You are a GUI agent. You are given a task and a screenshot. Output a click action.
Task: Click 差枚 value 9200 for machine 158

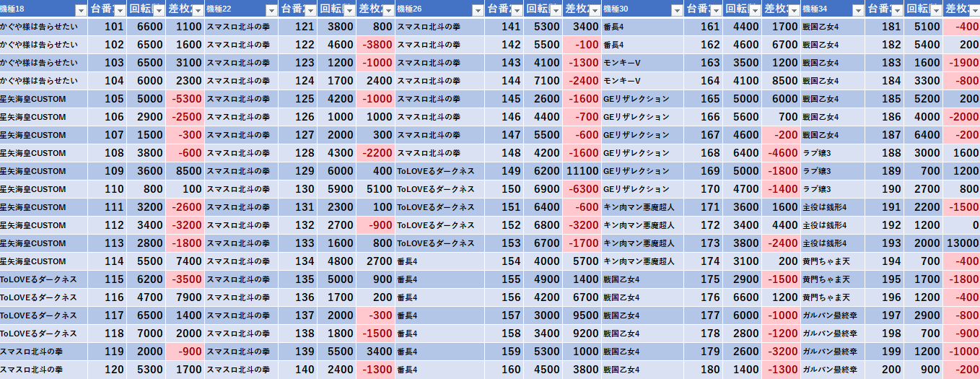click(x=582, y=334)
